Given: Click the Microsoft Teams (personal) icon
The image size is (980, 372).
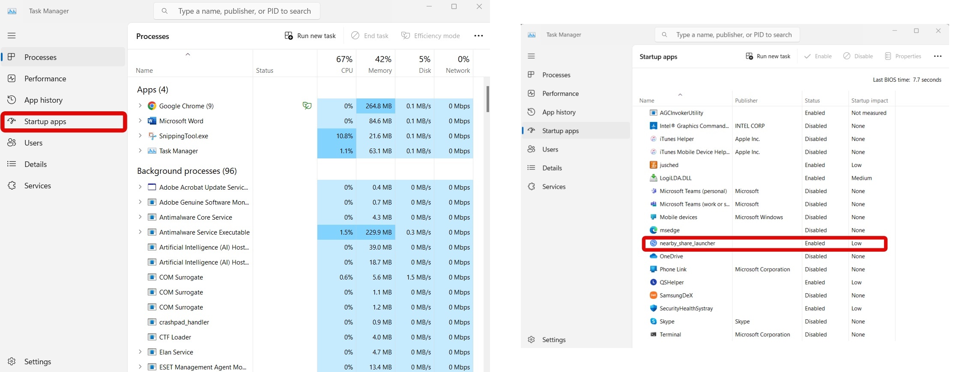Looking at the screenshot, I should pyautogui.click(x=653, y=191).
